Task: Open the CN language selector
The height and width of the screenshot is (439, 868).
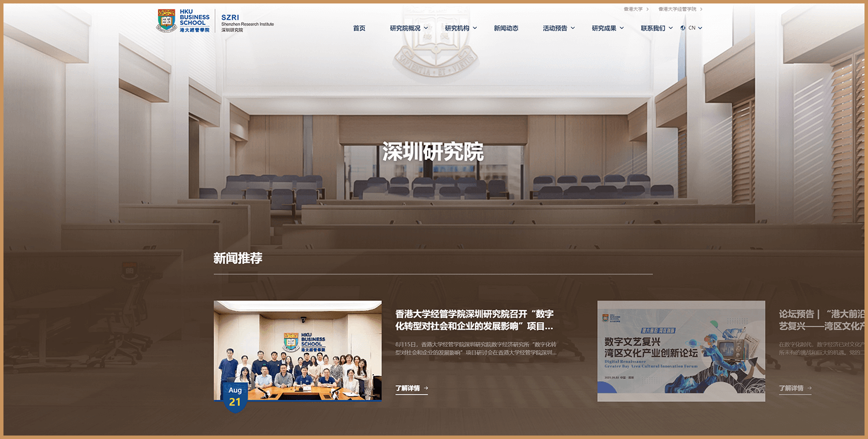Action: pyautogui.click(x=694, y=28)
